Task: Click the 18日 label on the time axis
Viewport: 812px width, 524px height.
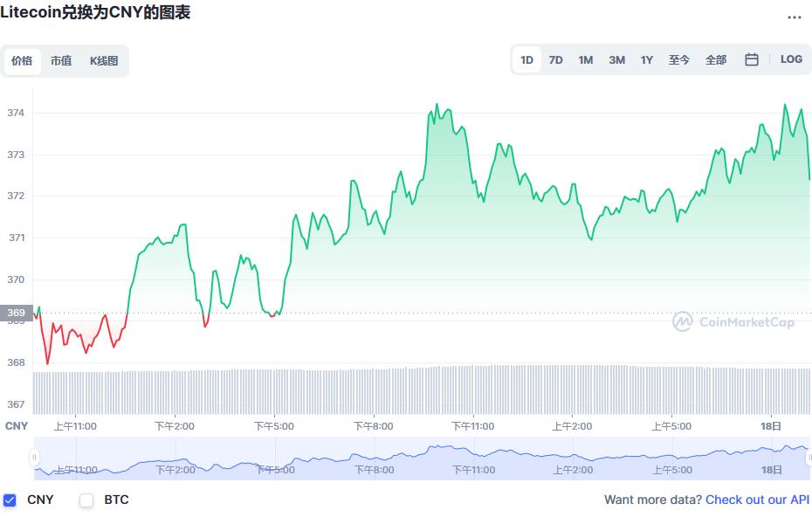Action: click(772, 425)
